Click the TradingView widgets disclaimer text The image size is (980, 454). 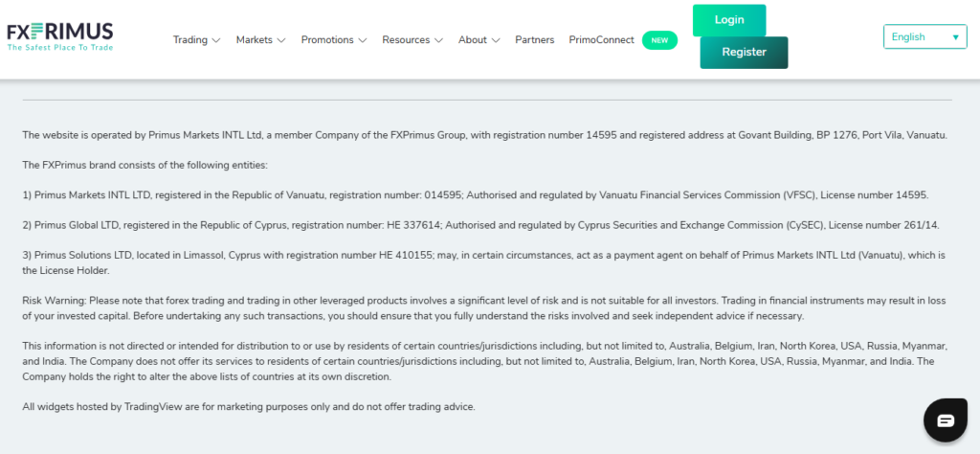(249, 406)
